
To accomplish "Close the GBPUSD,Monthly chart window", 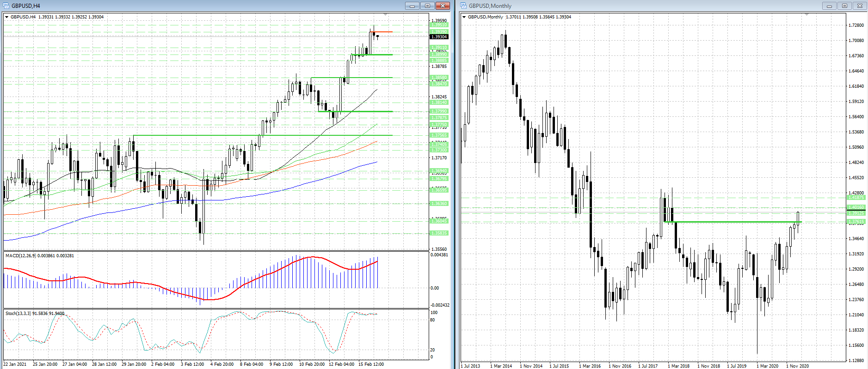I will click(860, 6).
